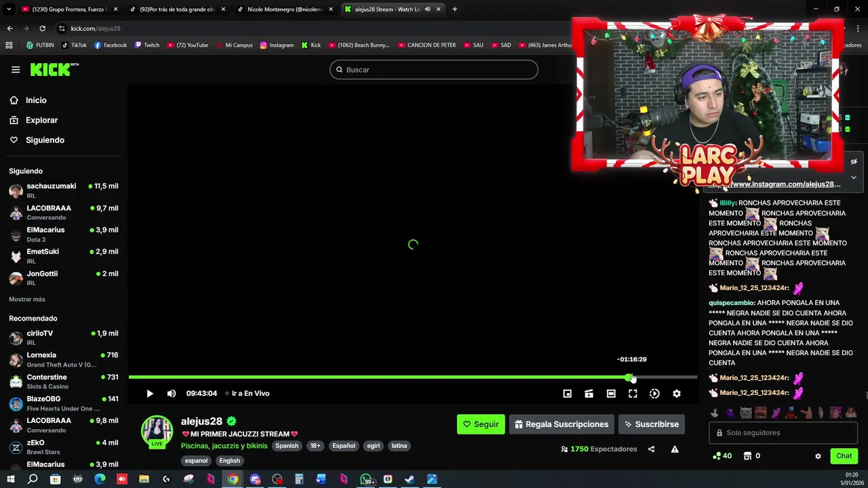Image resolution: width=868 pixels, height=488 pixels.
Task: Open Microsoft Word from taskbar
Action: tap(321, 479)
